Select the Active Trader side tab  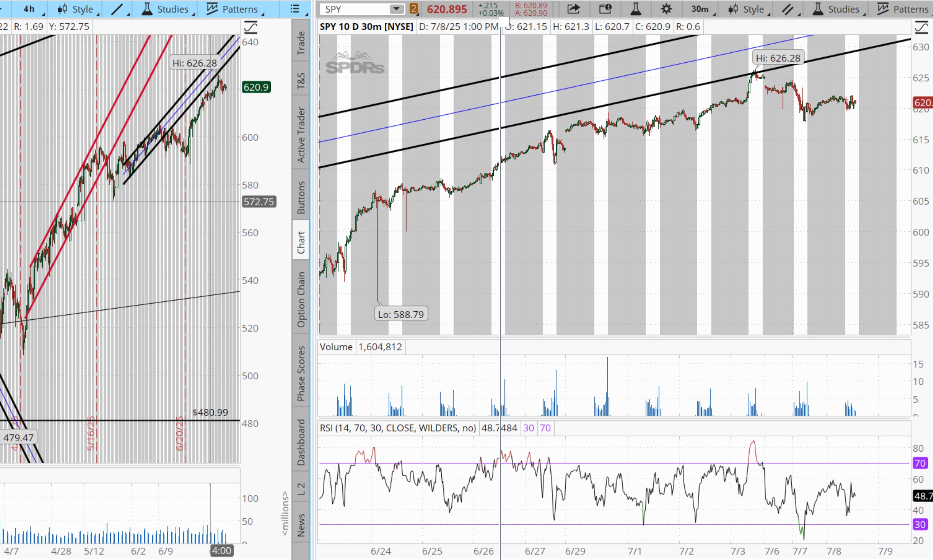tap(301, 135)
